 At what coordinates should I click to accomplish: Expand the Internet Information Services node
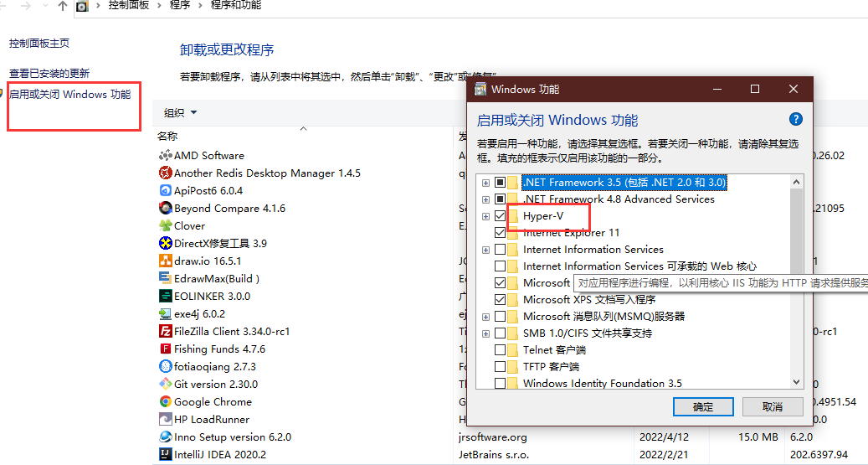(x=485, y=250)
